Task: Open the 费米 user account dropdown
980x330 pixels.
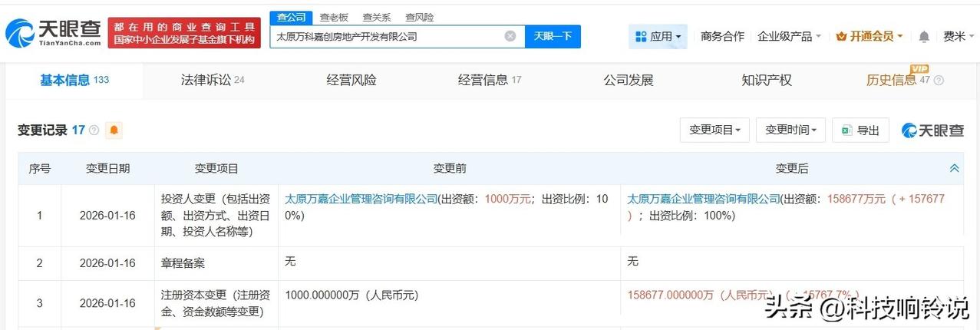Action: pos(959,36)
